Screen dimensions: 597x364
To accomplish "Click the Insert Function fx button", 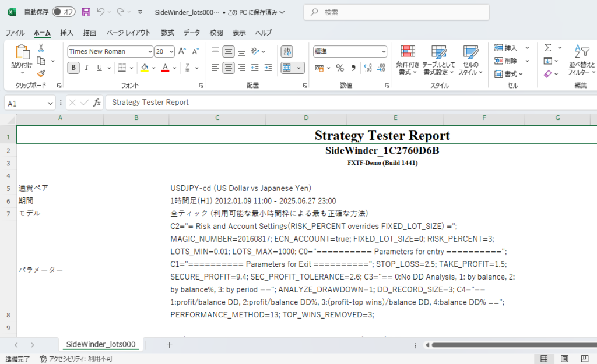I will coord(97,103).
